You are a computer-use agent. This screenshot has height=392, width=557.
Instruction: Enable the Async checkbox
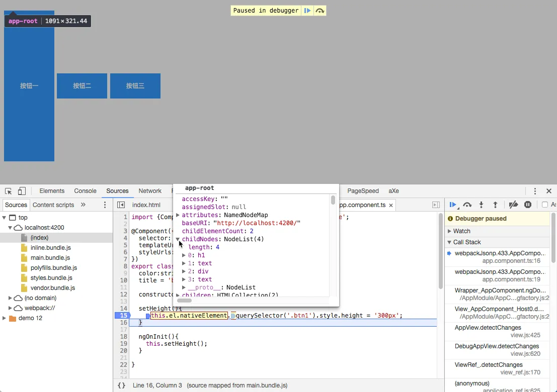pos(545,205)
